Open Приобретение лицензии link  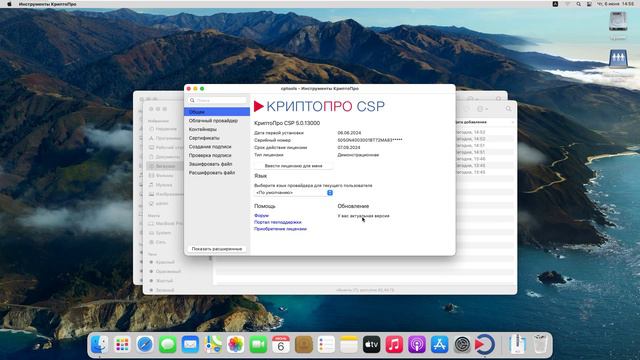280,229
